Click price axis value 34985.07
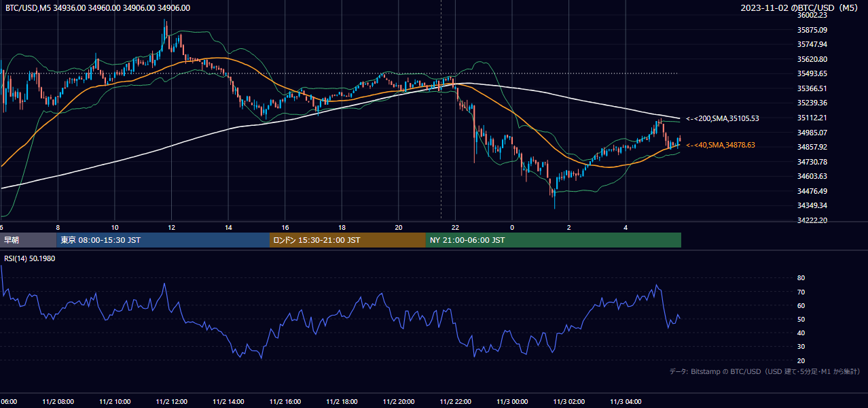This screenshot has height=408, width=868. click(x=812, y=133)
